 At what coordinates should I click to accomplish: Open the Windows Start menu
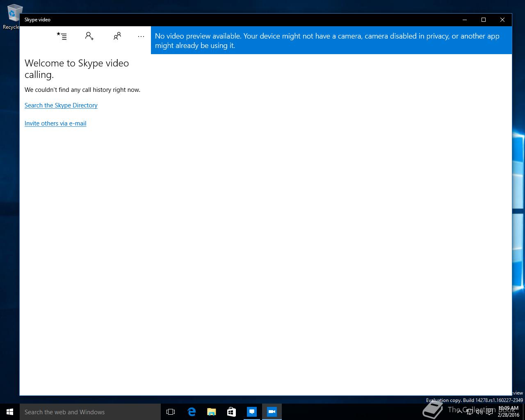(x=10, y=412)
